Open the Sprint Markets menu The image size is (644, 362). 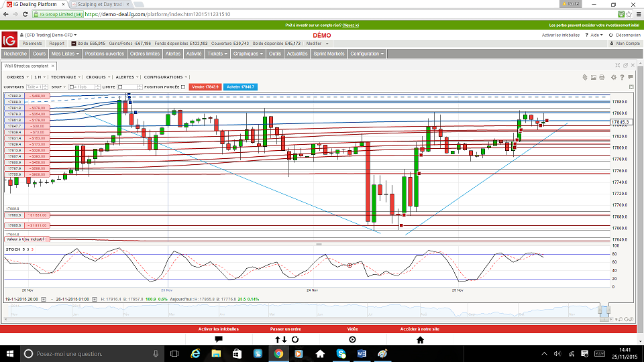329,54
